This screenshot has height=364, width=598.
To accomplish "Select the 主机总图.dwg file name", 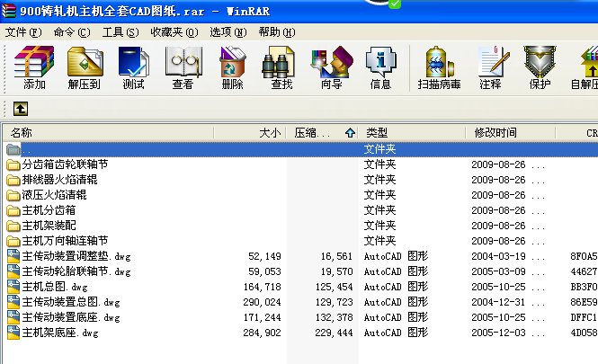I will coord(55,287).
